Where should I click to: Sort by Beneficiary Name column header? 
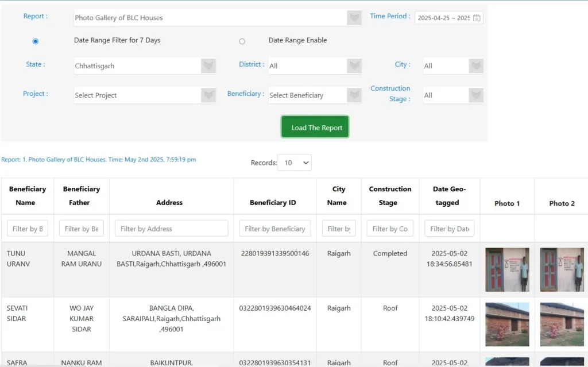click(x=27, y=196)
